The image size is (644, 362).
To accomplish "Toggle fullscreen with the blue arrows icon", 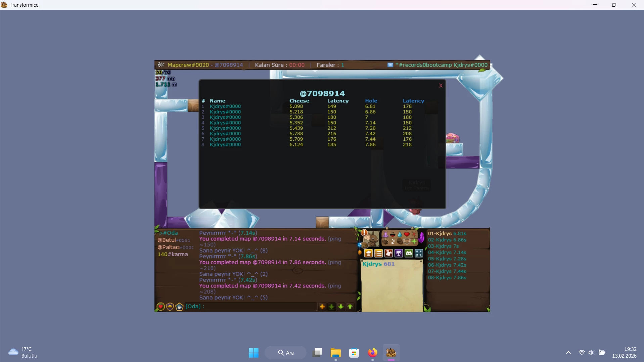I will pos(419,253).
